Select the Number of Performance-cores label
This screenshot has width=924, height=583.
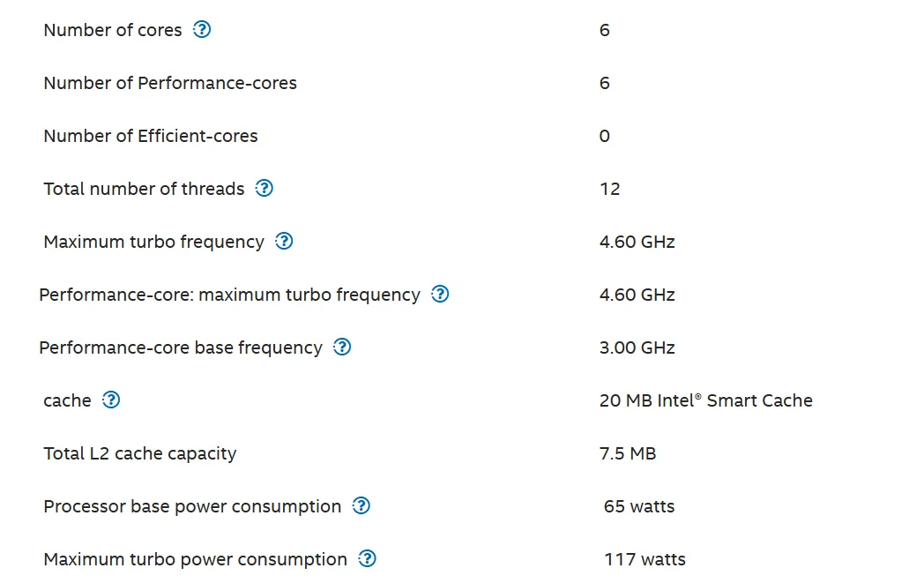coord(170,83)
